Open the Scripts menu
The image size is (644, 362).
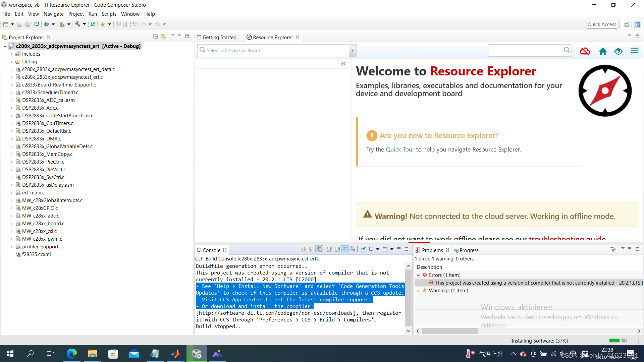[x=109, y=14]
